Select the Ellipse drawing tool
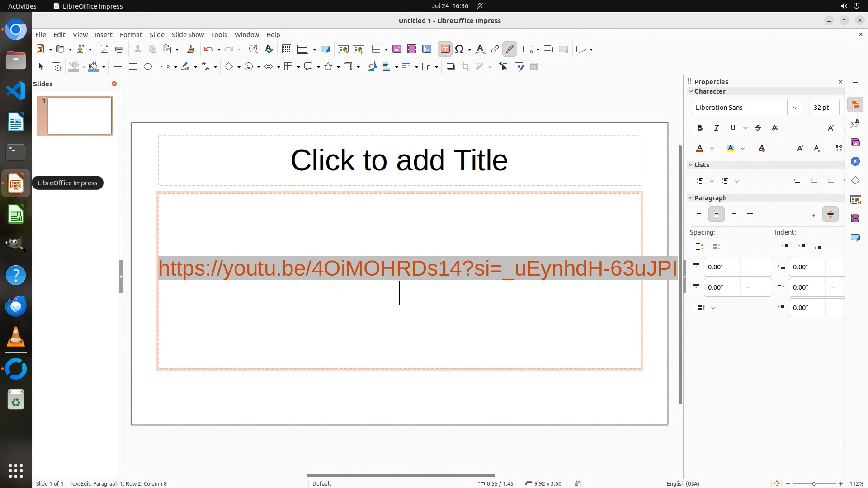Viewport: 868px width, 488px height. [148, 67]
